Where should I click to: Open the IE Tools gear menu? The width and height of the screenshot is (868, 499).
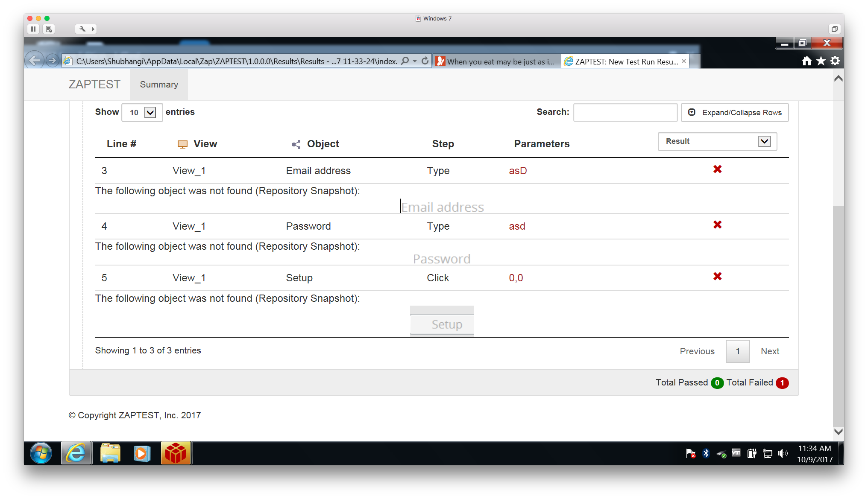pyautogui.click(x=835, y=61)
